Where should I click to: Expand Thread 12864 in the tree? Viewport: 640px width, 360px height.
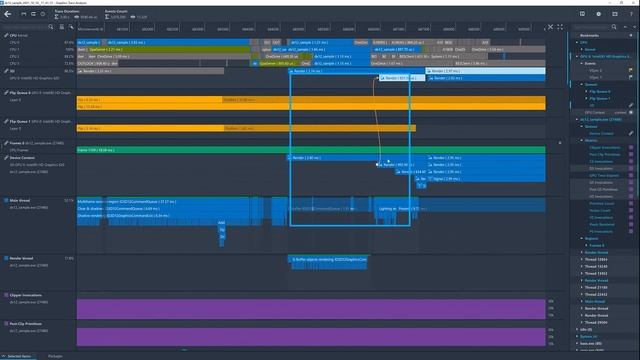(582, 259)
